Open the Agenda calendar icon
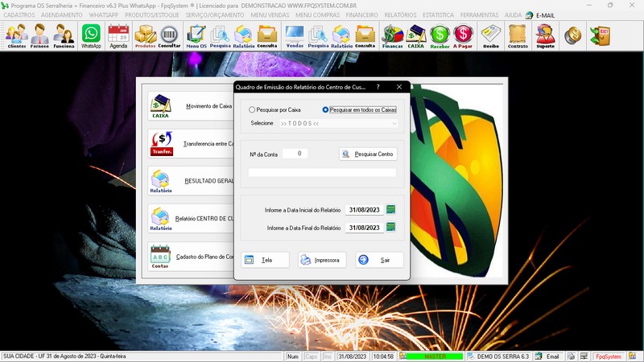Screen dimensions: 644x362 pos(118,35)
